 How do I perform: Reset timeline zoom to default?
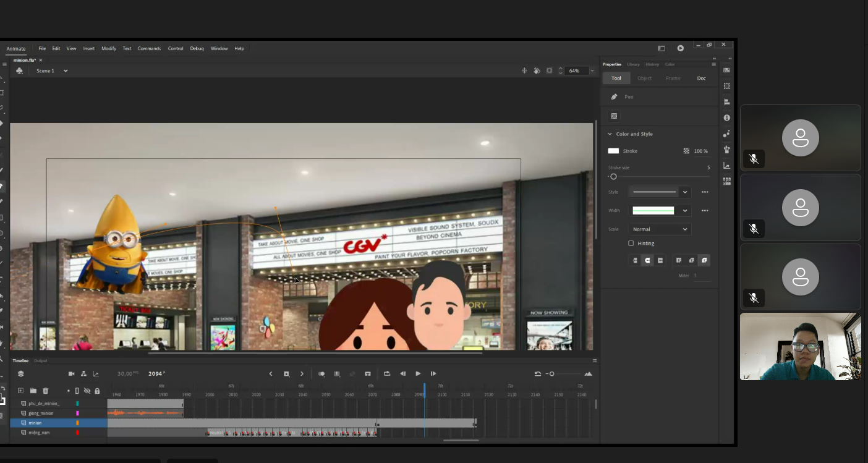click(537, 373)
